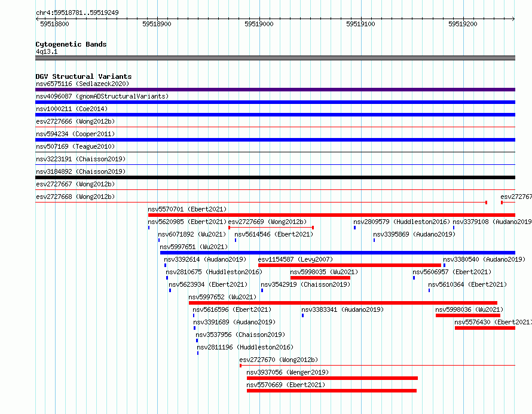The width and height of the screenshot is (532, 414).
Task: Open nsv3223191 (Chaisson2019) label
Action: point(81,159)
